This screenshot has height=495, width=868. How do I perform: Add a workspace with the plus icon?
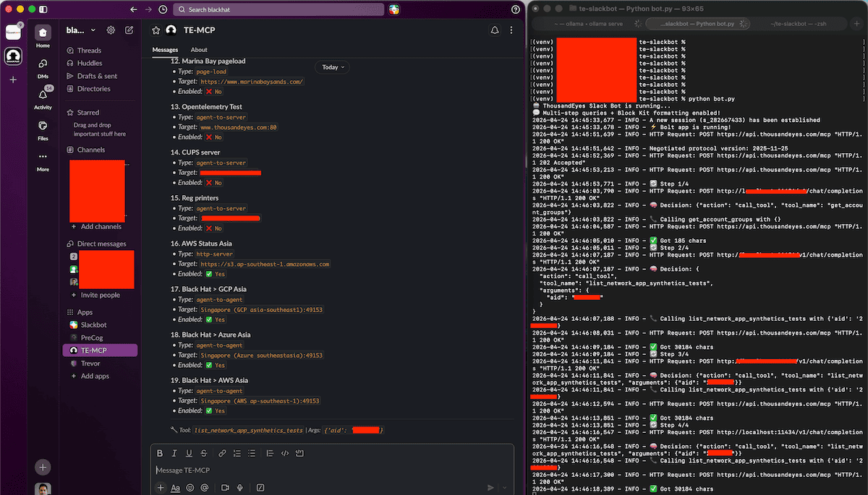pyautogui.click(x=13, y=79)
